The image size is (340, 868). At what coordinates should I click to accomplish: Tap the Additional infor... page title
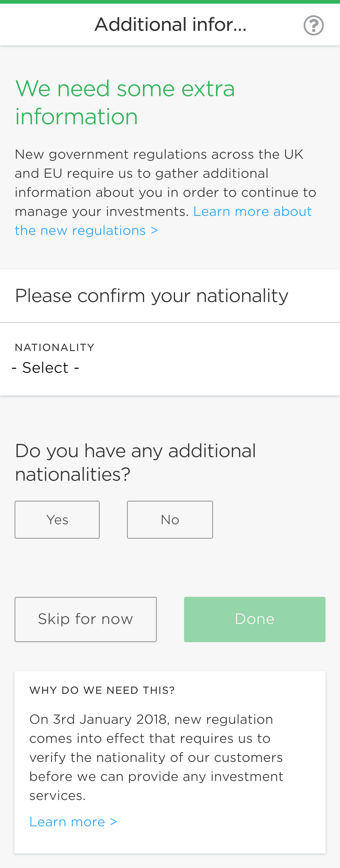coord(170,24)
